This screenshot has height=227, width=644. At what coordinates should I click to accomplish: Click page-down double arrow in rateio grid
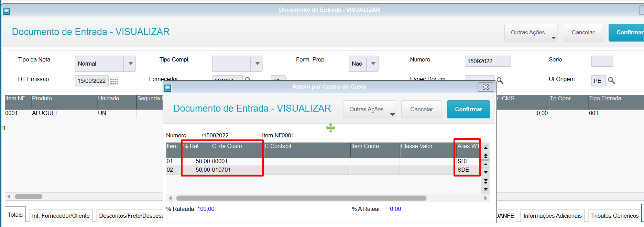click(485, 181)
